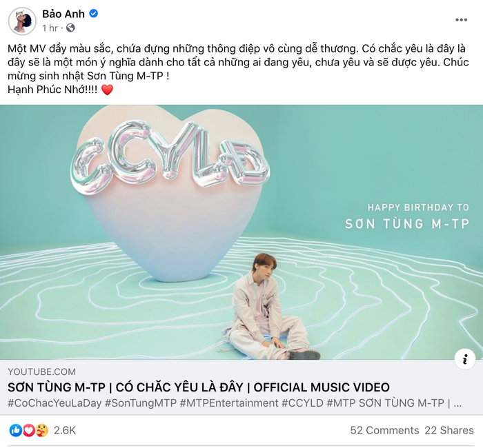Click the blue verified badge
The width and height of the screenshot is (483, 448).
(94, 14)
